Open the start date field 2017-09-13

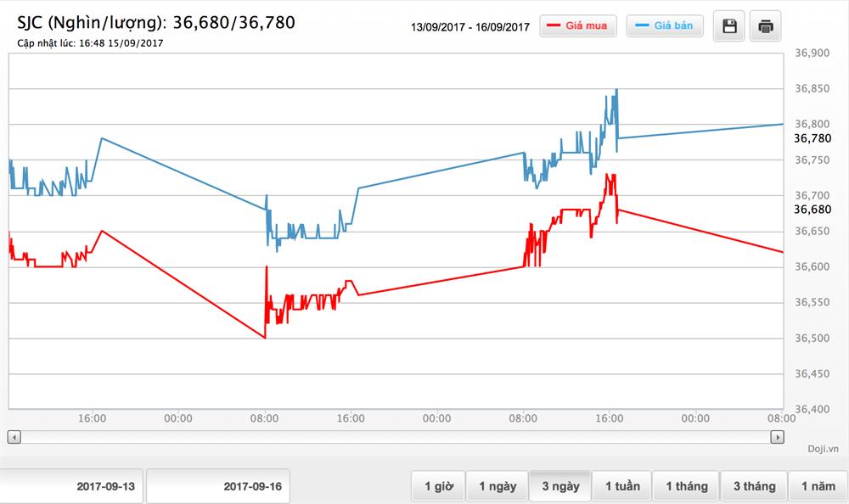[71, 486]
